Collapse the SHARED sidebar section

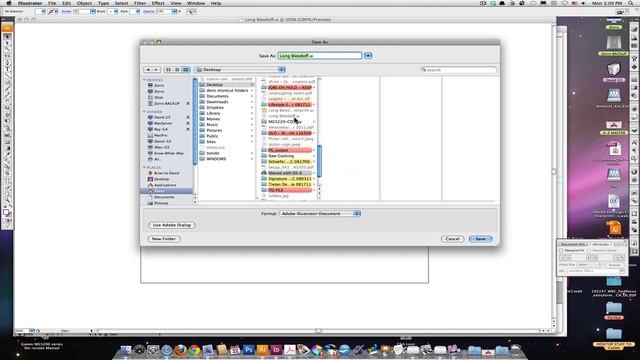pos(144,112)
